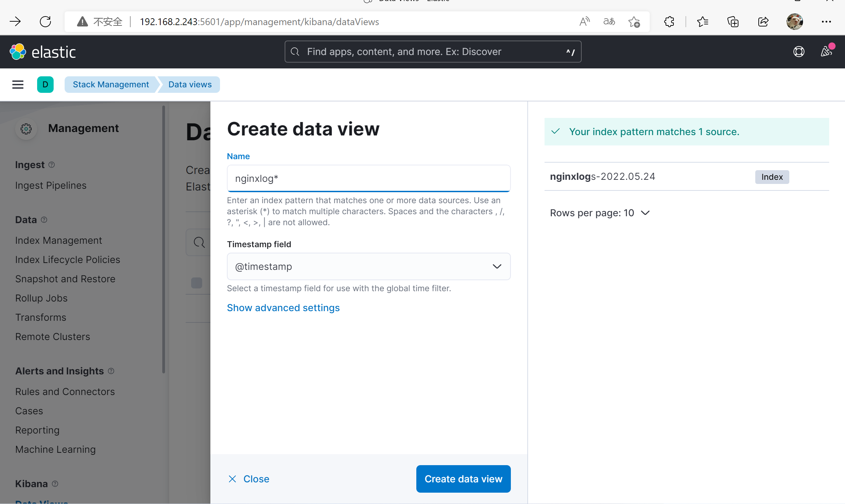Click the global Find apps search box
This screenshot has width=845, height=504.
coord(433,52)
